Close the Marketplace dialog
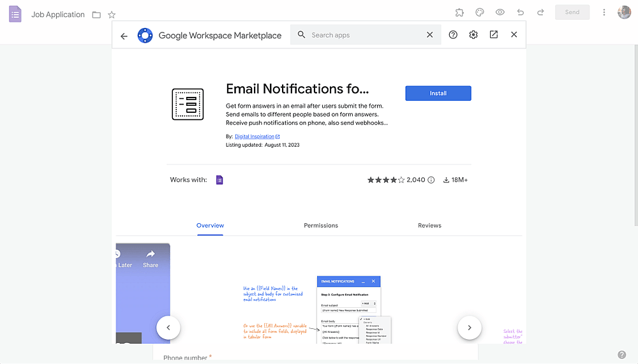Screen dimensions: 638x364 (x=514, y=34)
